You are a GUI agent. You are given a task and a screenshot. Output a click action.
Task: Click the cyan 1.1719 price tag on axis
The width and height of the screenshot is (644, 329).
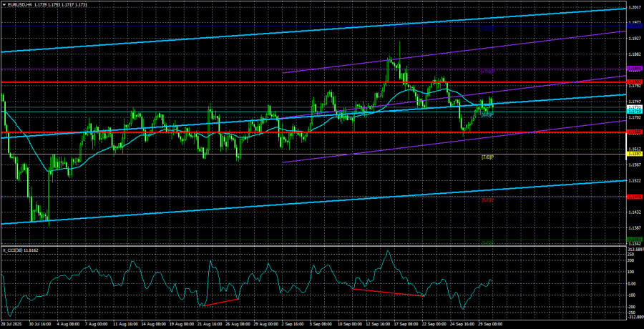pos(634,112)
